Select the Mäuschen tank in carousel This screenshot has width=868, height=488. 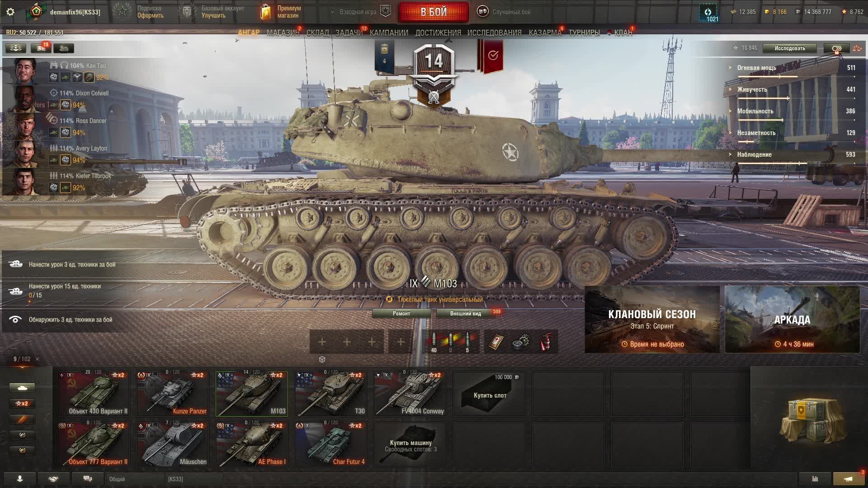pos(173,444)
